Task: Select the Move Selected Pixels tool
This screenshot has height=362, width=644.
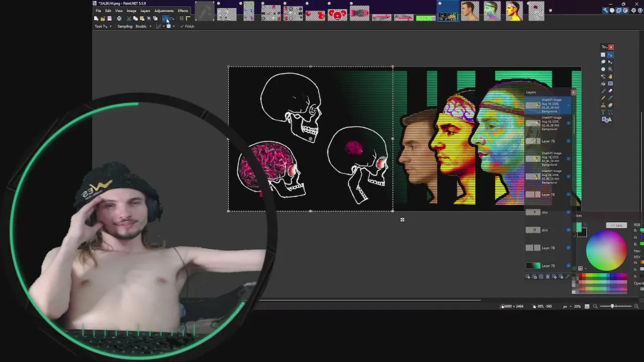Action: click(610, 55)
